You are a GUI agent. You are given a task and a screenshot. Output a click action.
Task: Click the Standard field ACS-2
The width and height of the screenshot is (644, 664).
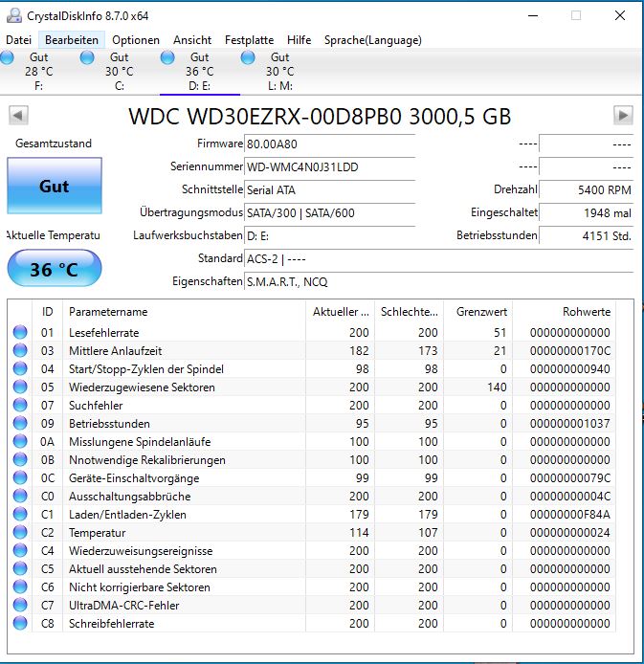point(439,258)
